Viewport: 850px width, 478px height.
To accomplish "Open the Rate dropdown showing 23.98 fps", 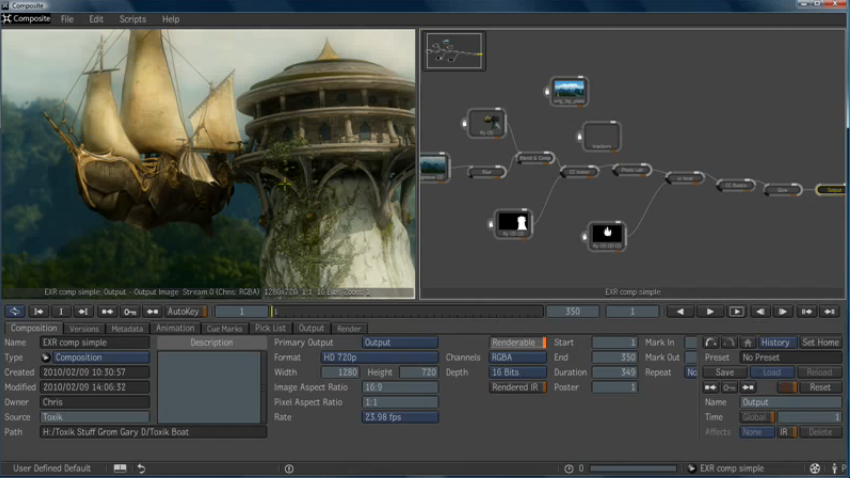I will (x=400, y=417).
